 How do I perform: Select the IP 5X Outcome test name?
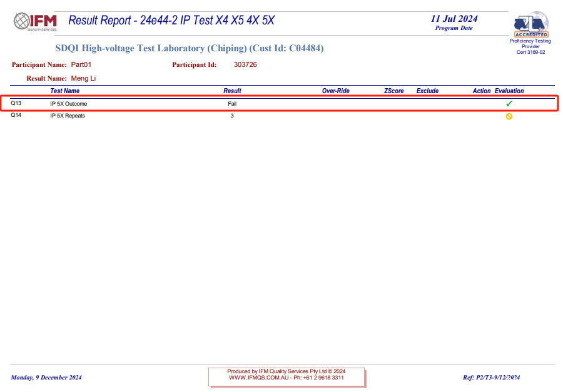[69, 104]
